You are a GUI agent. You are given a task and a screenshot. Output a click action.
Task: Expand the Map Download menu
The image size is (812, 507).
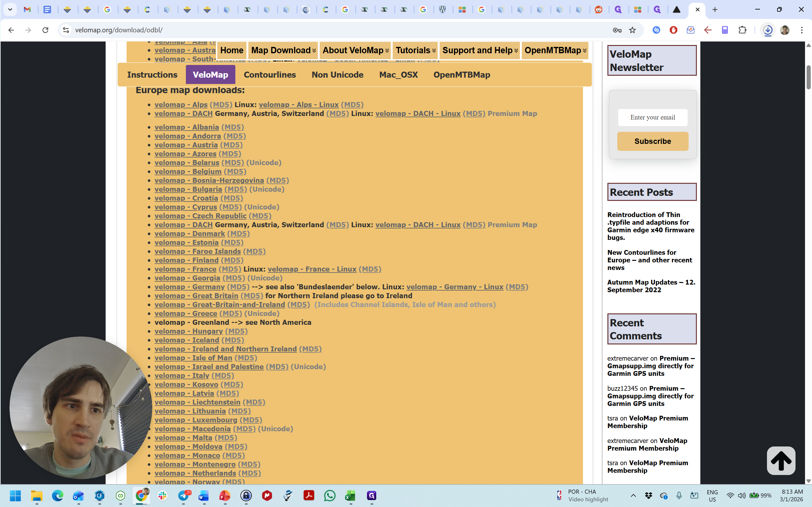click(283, 50)
